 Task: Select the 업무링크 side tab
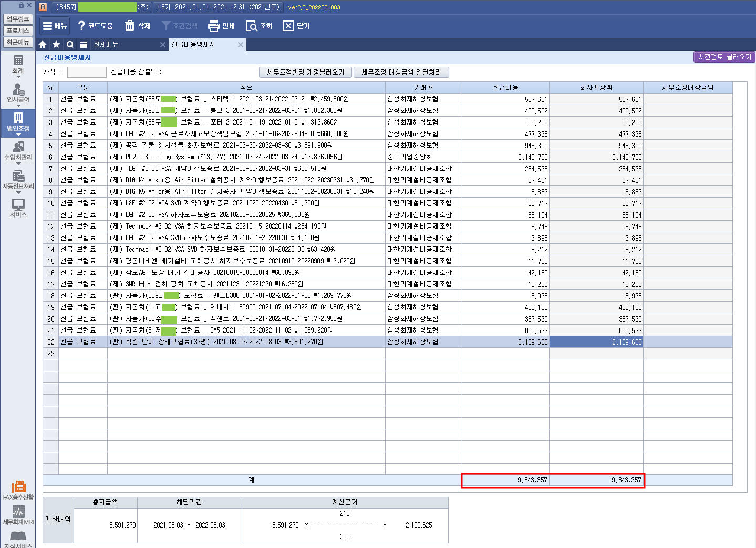[18, 19]
